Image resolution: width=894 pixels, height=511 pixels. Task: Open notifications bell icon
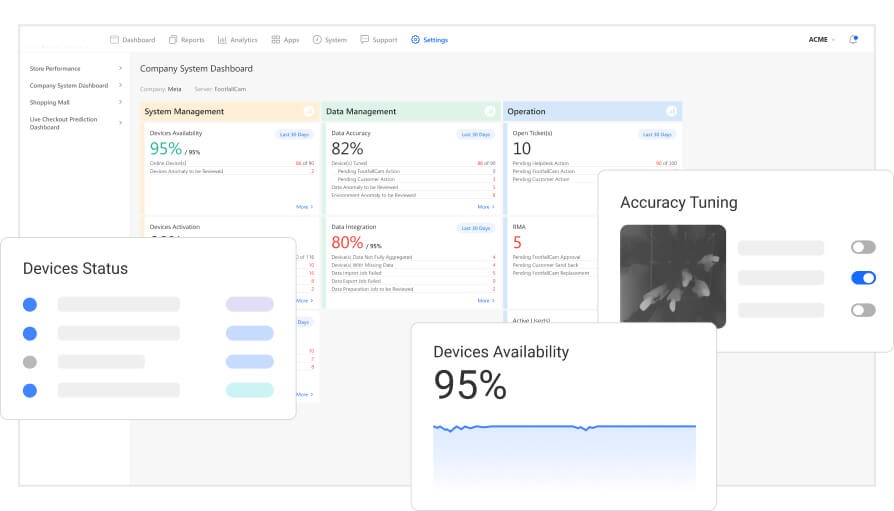[x=853, y=40]
